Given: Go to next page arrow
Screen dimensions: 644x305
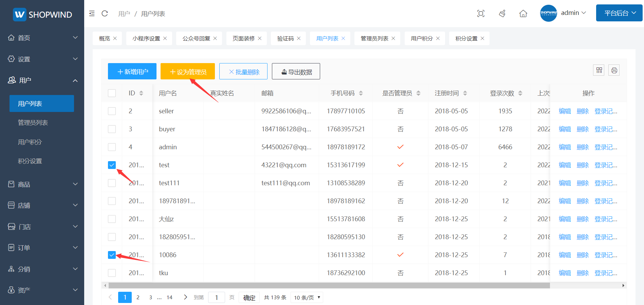Looking at the screenshot, I should click(x=185, y=297).
